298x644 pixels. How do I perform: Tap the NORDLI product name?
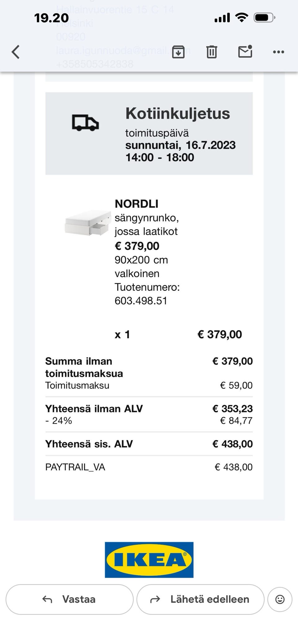click(x=137, y=204)
